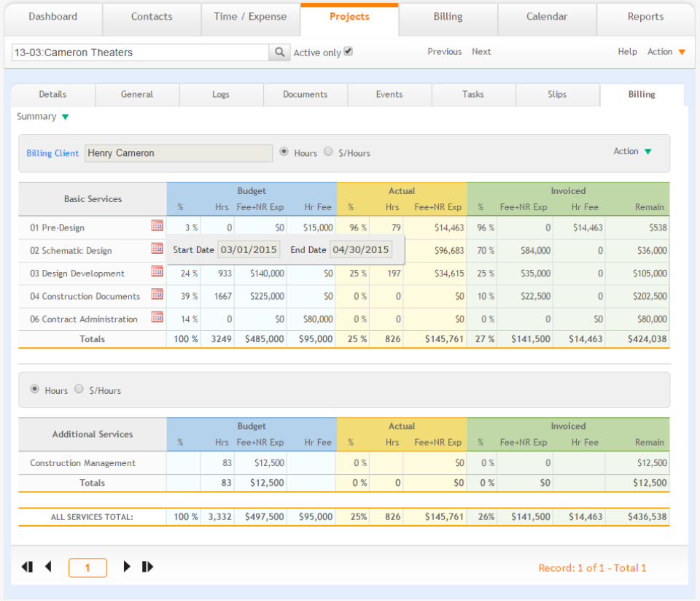
Task: Open calendar icon for 06 Contract Administration
Action: point(157,317)
